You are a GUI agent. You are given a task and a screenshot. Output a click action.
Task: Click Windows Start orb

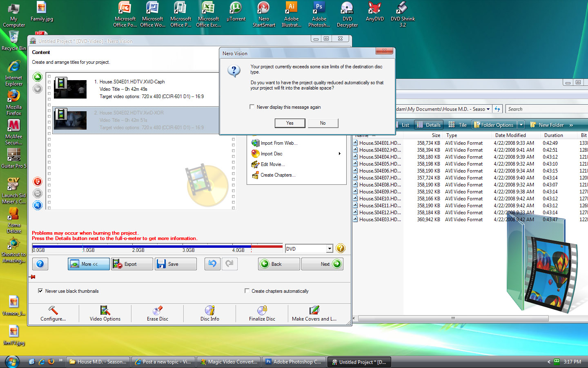pyautogui.click(x=12, y=361)
